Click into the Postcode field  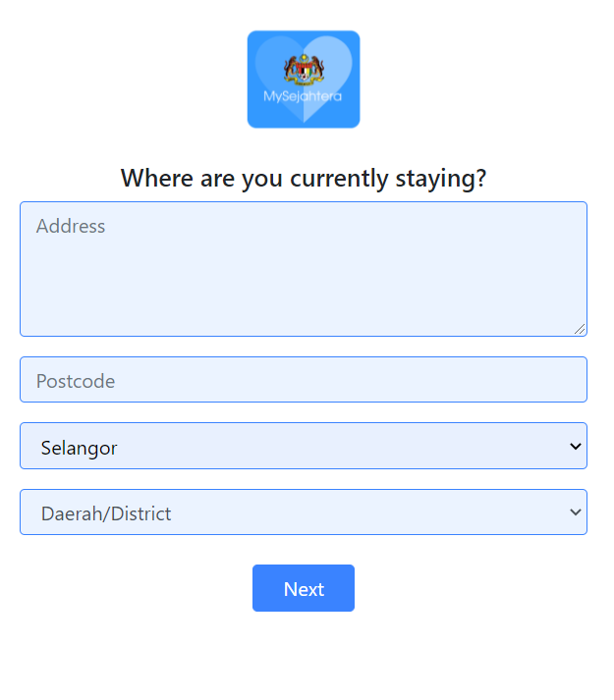click(303, 380)
